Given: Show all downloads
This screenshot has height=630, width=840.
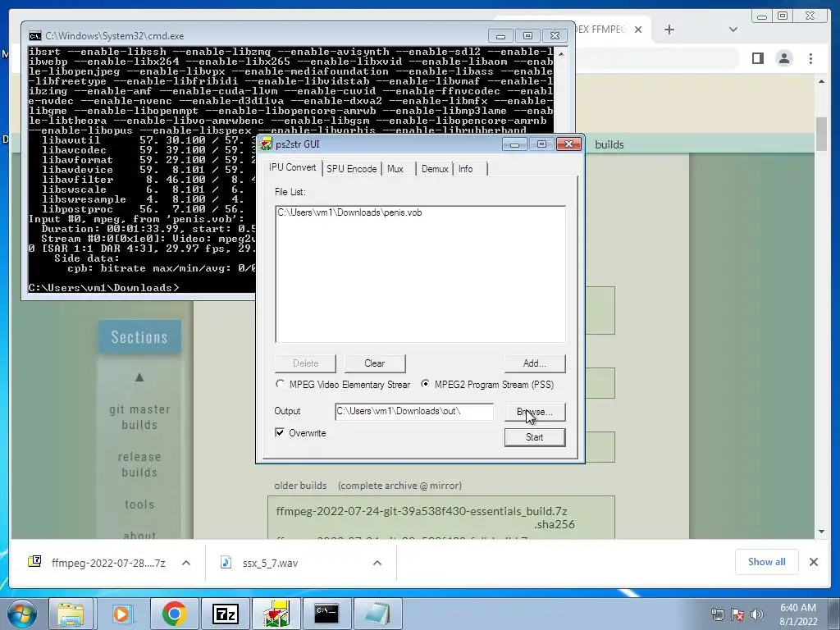Looking at the screenshot, I should pyautogui.click(x=767, y=562).
